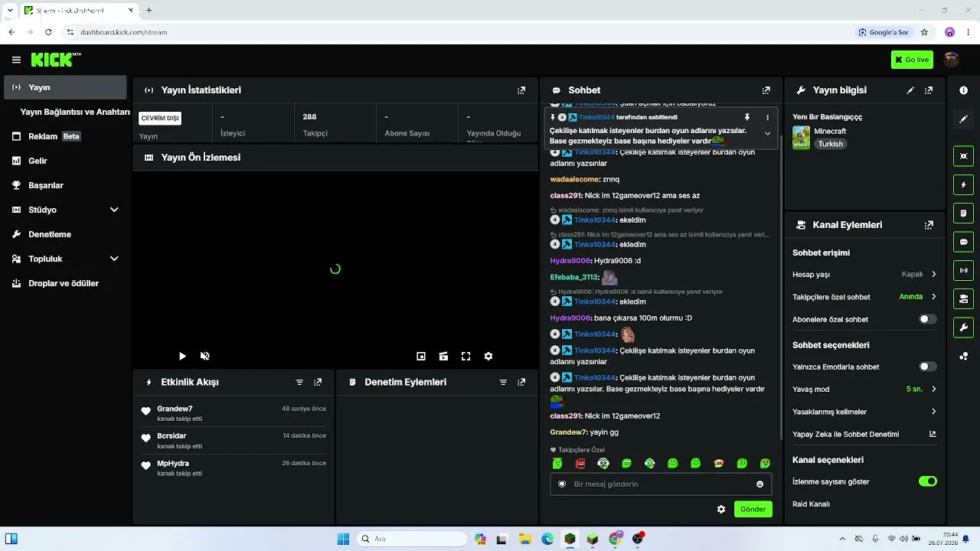This screenshot has height=551, width=980.
Task: Open Yavaş mod options chevron
Action: 933,389
